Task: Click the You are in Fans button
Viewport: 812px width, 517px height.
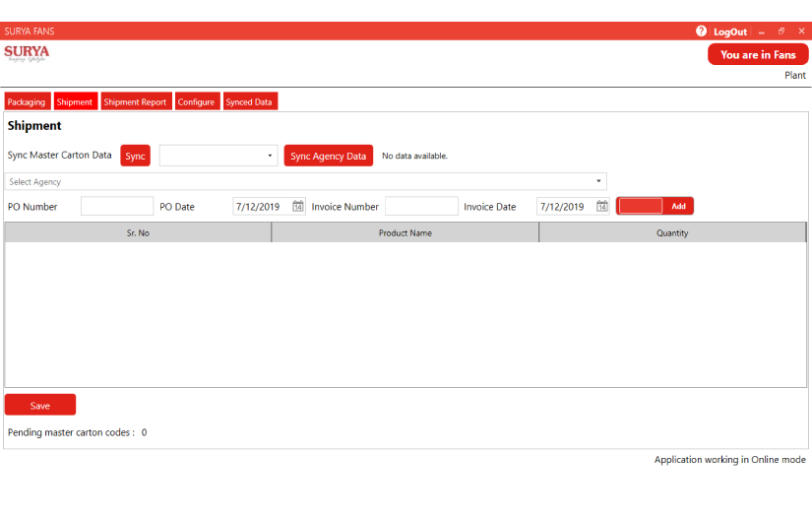Action: pyautogui.click(x=758, y=54)
